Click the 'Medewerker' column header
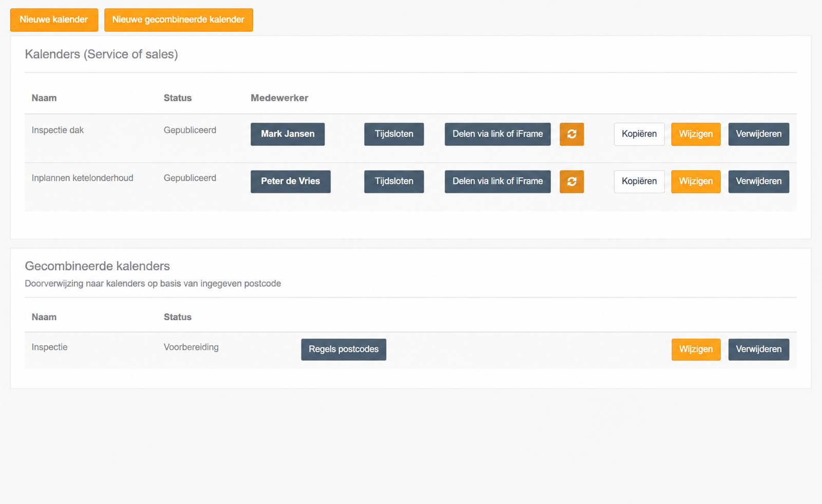Image resolution: width=822 pixels, height=504 pixels. [279, 98]
